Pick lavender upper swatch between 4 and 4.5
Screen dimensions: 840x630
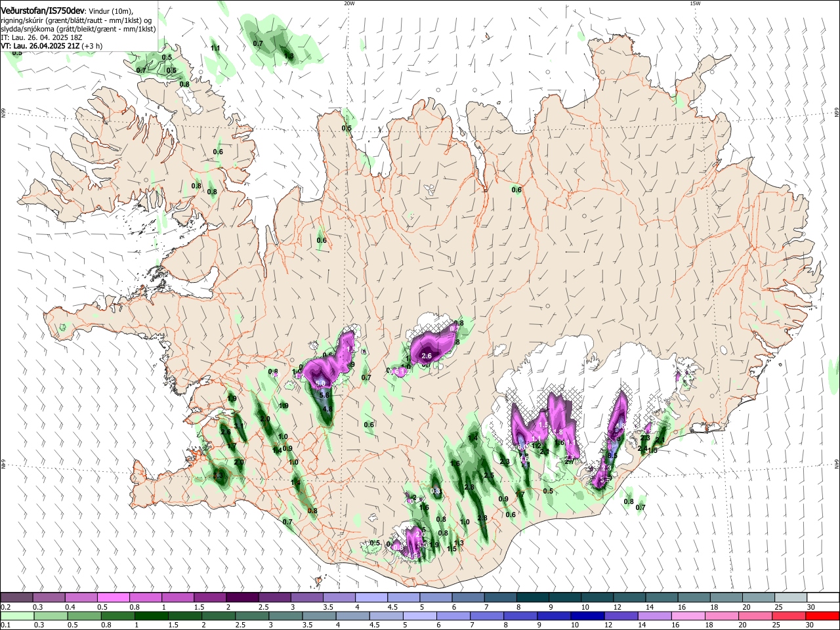click(371, 597)
